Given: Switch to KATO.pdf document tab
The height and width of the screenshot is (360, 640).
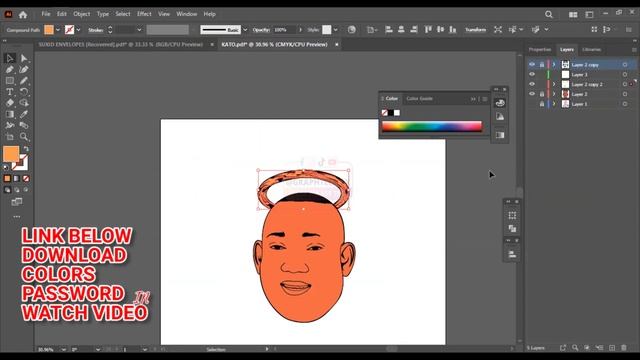Looking at the screenshot, I should point(274,44).
